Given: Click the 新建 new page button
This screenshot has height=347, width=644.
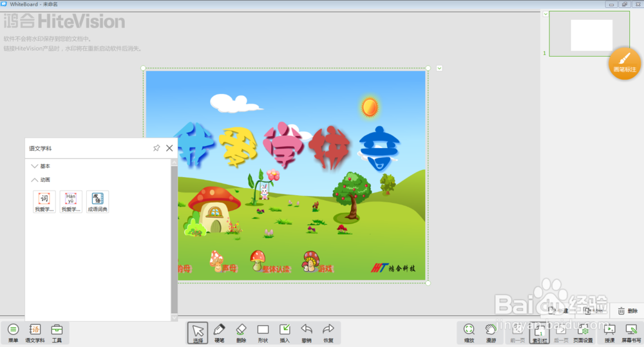Looking at the screenshot, I should click(558, 311).
